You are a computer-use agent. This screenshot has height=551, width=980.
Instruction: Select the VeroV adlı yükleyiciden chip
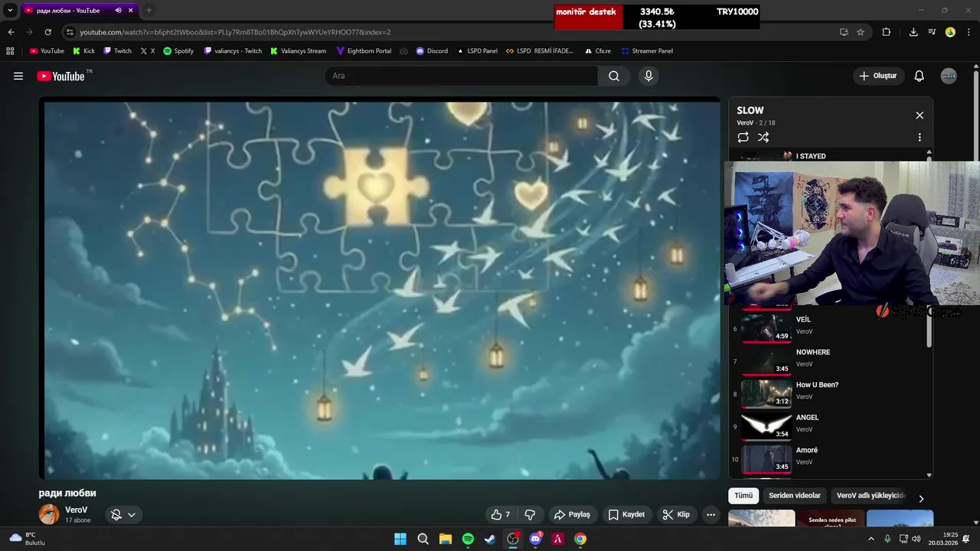[x=871, y=495]
